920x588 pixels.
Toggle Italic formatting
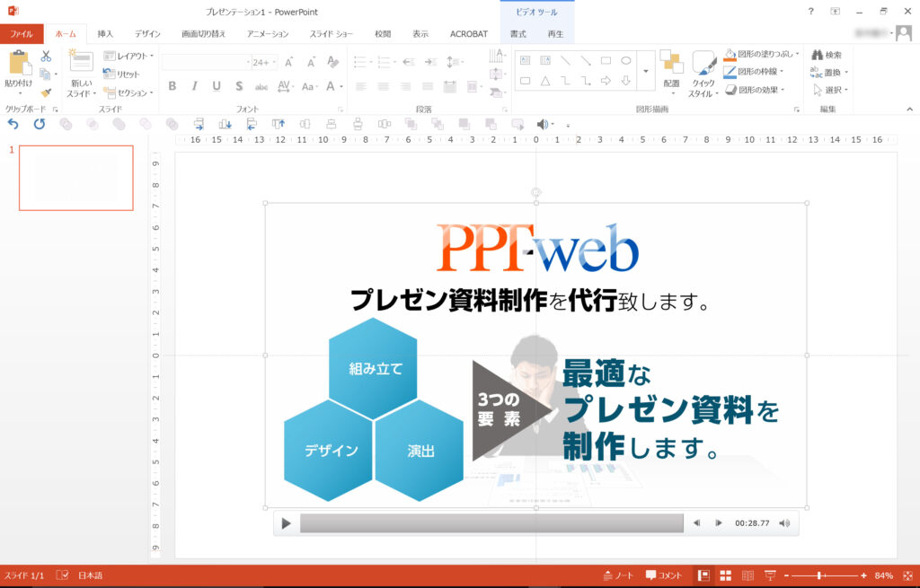pos(194,86)
